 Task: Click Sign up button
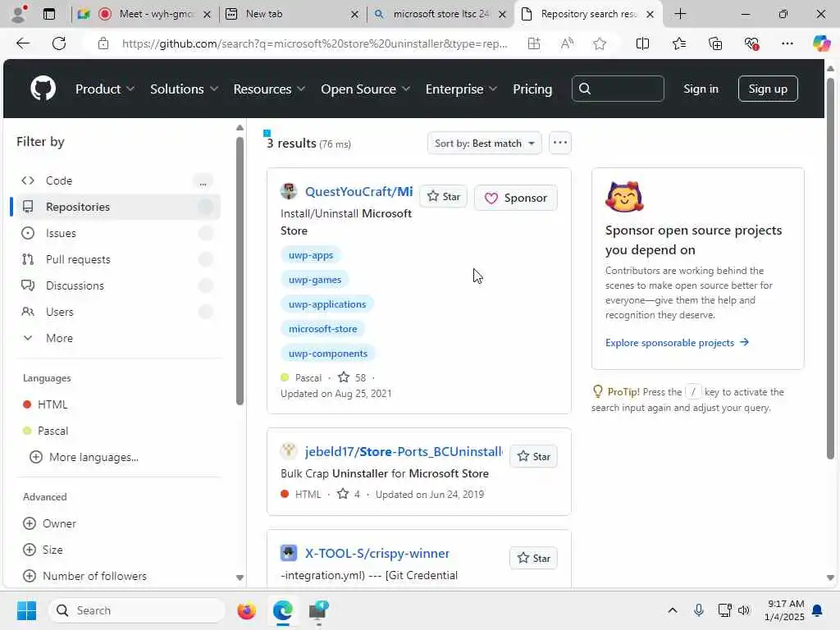pyautogui.click(x=768, y=89)
